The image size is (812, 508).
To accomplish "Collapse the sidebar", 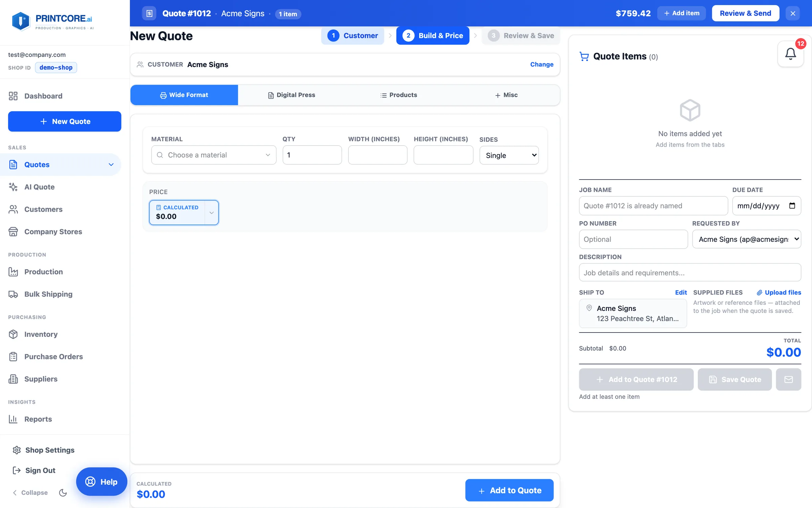I will pos(30,492).
